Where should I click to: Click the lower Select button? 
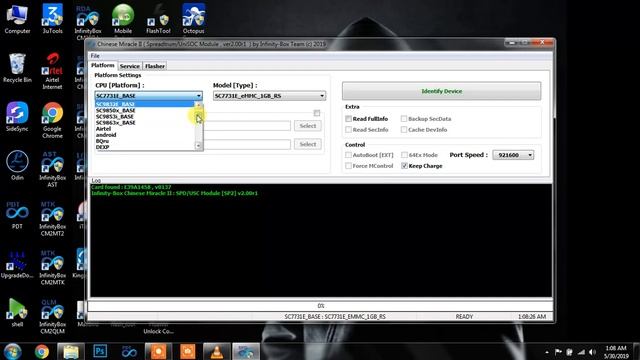(308, 144)
